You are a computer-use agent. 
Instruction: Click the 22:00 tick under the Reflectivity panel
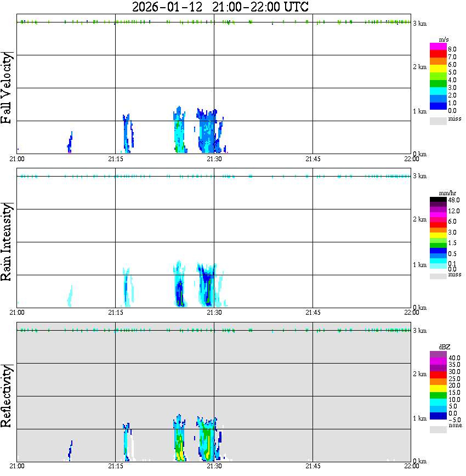click(412, 466)
